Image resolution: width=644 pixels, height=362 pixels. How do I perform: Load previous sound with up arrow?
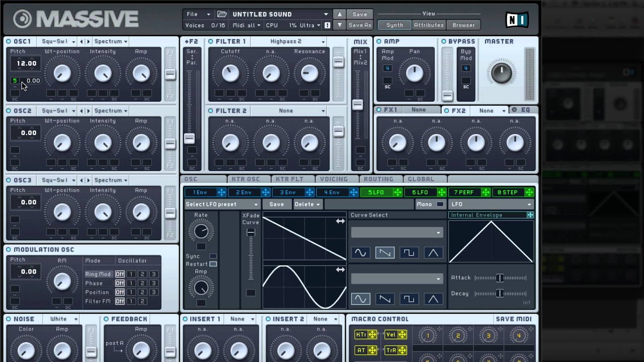click(x=340, y=14)
